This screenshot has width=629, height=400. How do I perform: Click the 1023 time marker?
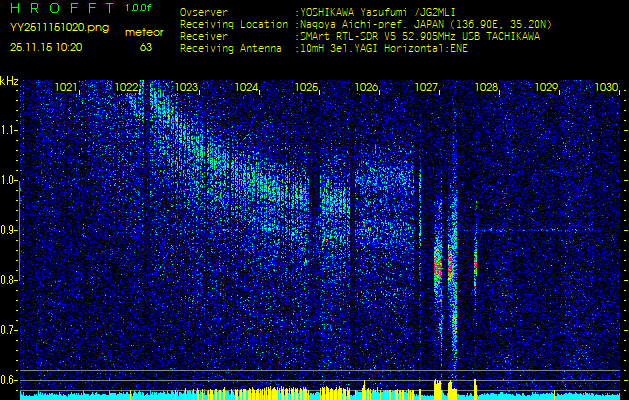coord(186,87)
